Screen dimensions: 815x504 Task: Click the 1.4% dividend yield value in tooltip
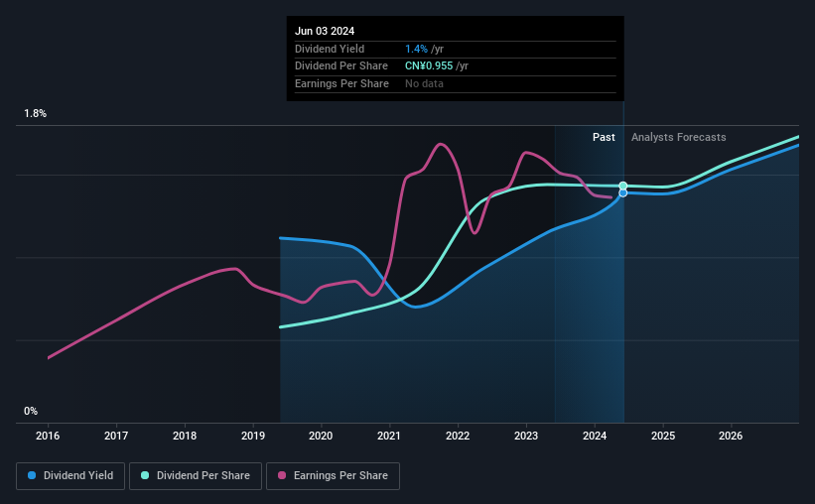coord(416,49)
